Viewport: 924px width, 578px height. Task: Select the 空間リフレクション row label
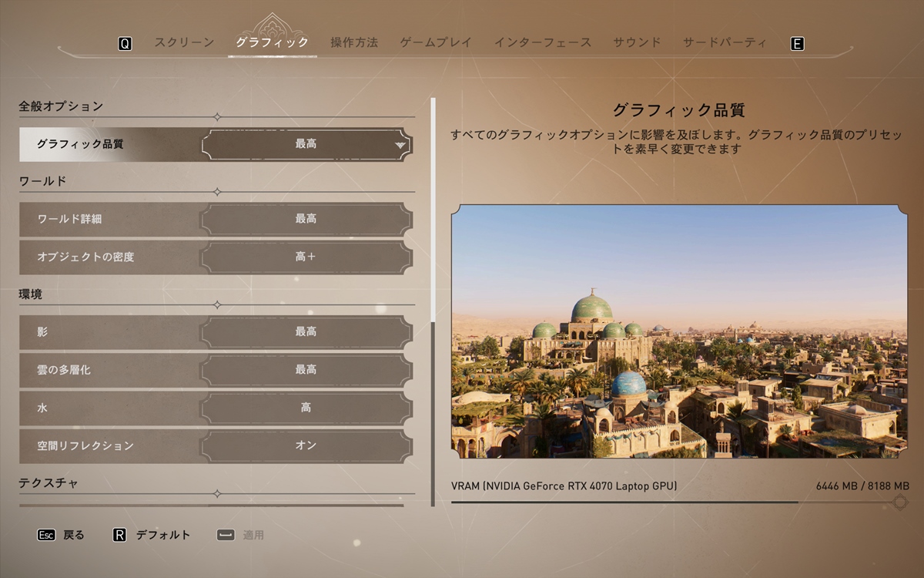point(85,445)
